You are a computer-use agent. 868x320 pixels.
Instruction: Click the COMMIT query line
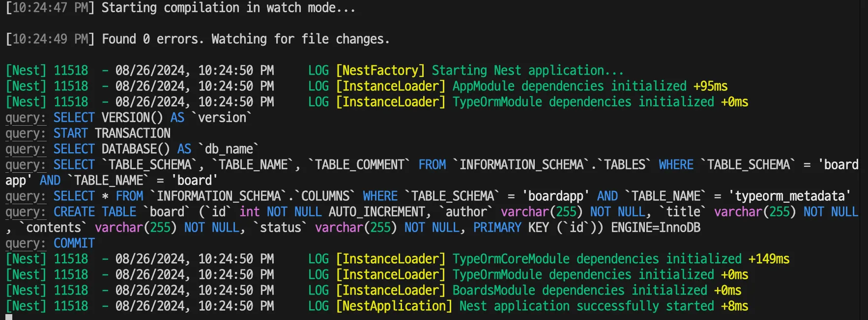pos(74,243)
